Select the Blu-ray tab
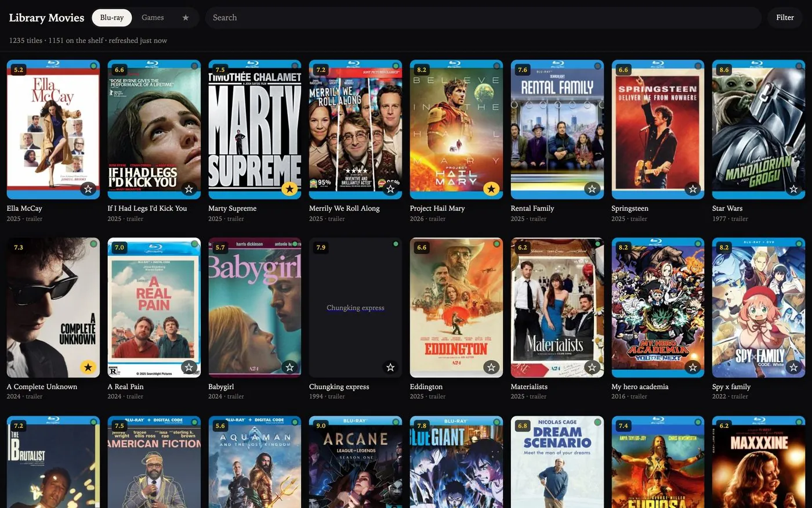812x508 pixels. click(112, 17)
